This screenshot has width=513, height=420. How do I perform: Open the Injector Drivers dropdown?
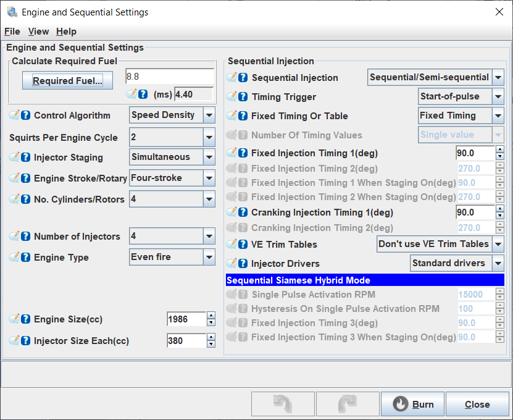click(x=498, y=263)
